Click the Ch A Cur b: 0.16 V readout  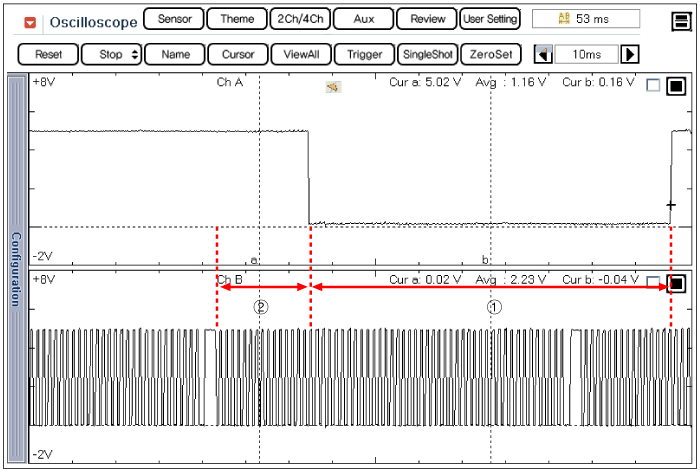click(598, 82)
